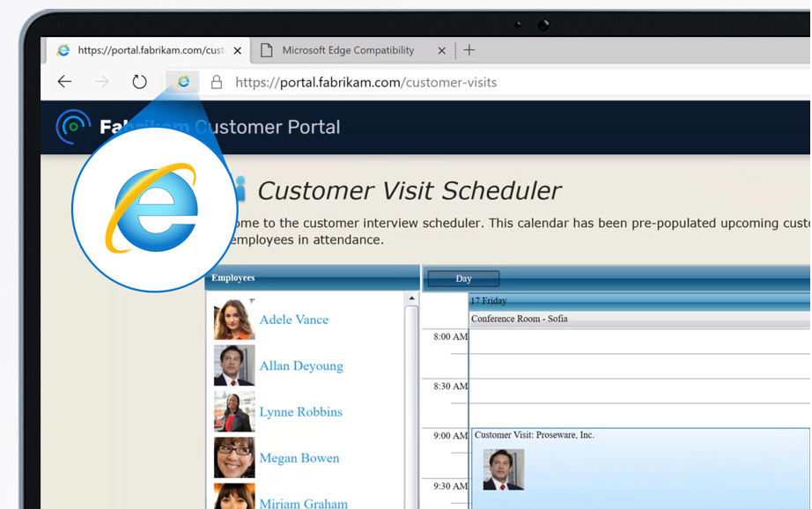The width and height of the screenshot is (812, 509).
Task: Click the padlock site security icon
Action: pos(217,82)
